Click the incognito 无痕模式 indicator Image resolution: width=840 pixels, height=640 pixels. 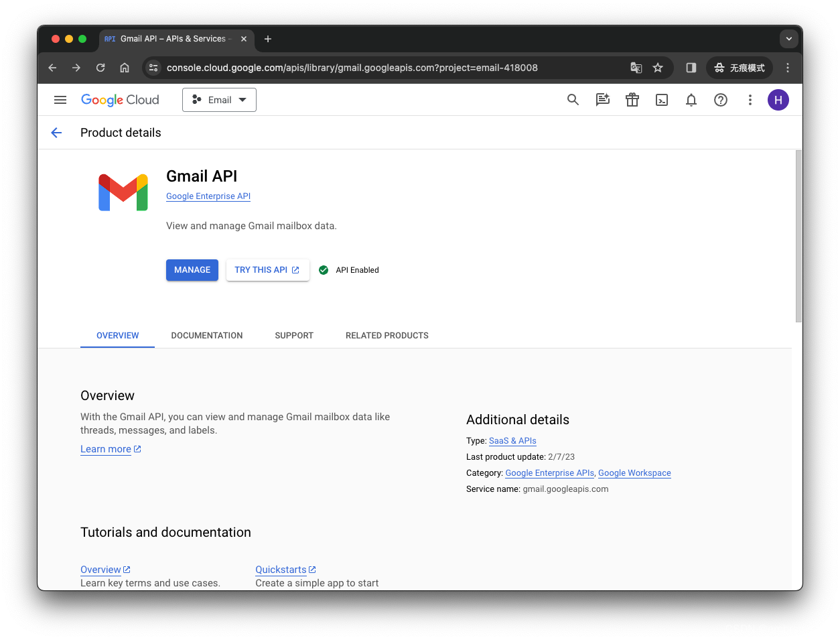click(740, 68)
